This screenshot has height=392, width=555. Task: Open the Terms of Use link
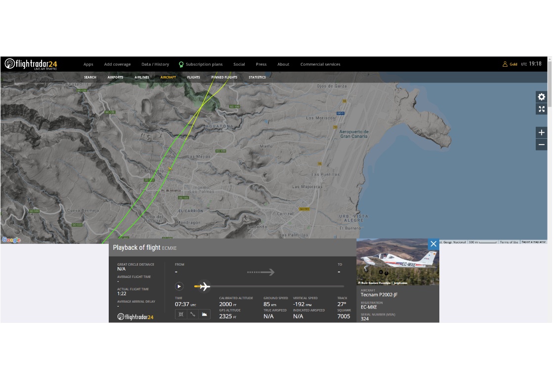coord(509,242)
